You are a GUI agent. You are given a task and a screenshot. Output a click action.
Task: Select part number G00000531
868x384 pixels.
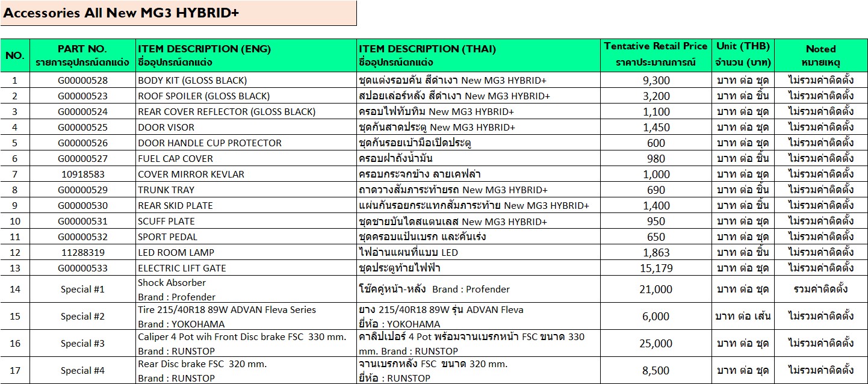pos(82,221)
